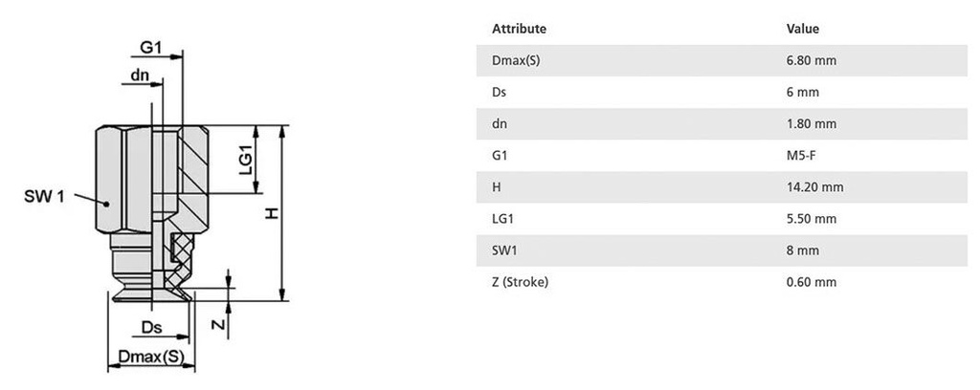Click the Dmax(S) label under the drawing
Image resolution: width=980 pixels, height=390 pixels.
[x=150, y=357]
